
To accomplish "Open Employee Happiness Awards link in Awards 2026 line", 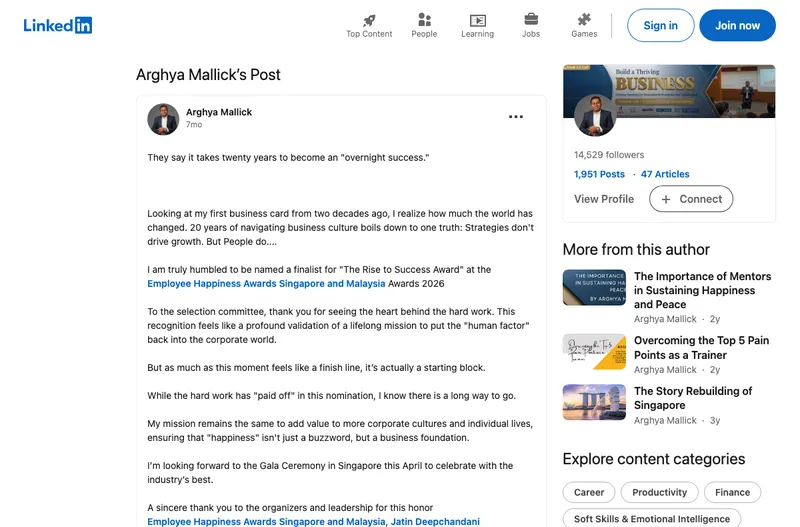I will point(266,284).
